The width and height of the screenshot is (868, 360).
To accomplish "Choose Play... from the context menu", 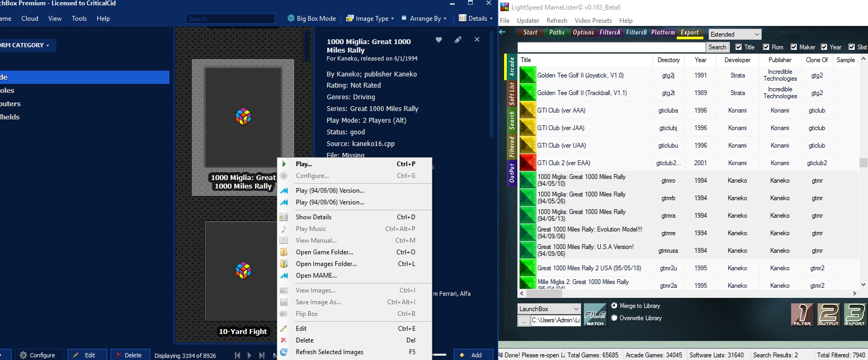I will tap(354, 164).
